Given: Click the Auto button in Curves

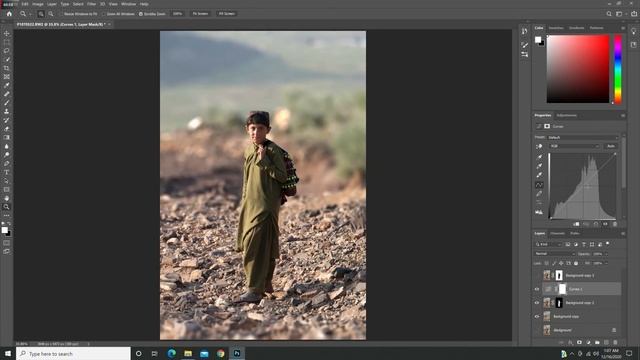Looking at the screenshot, I should pos(611,146).
